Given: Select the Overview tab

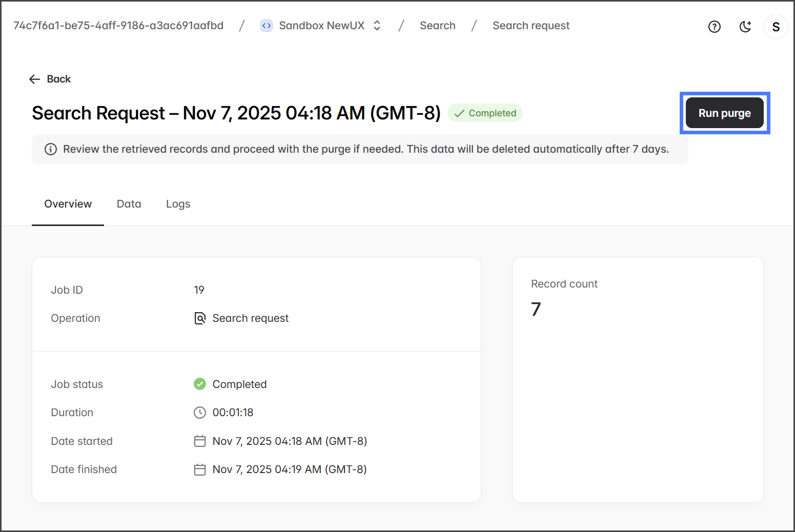Looking at the screenshot, I should (x=68, y=204).
